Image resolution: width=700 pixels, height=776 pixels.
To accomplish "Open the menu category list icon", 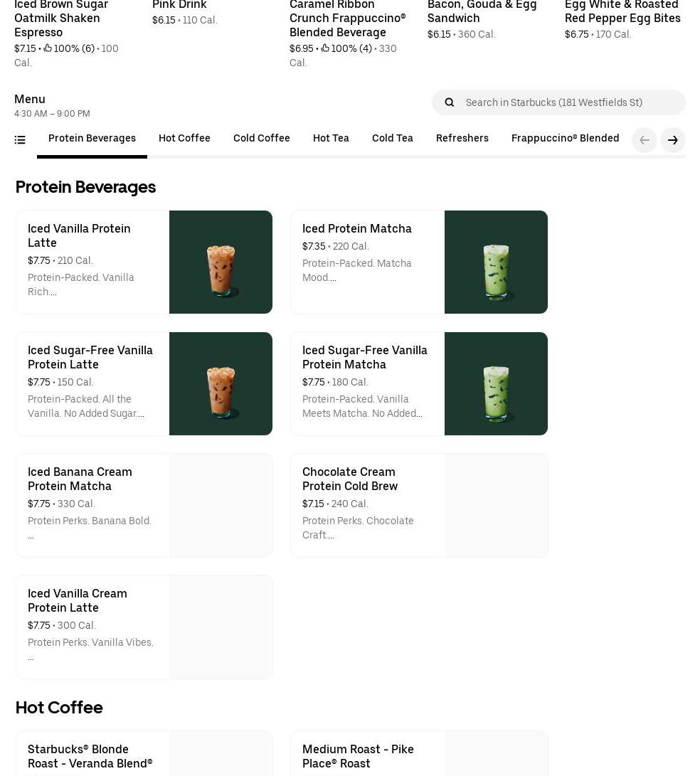I will click(x=20, y=140).
